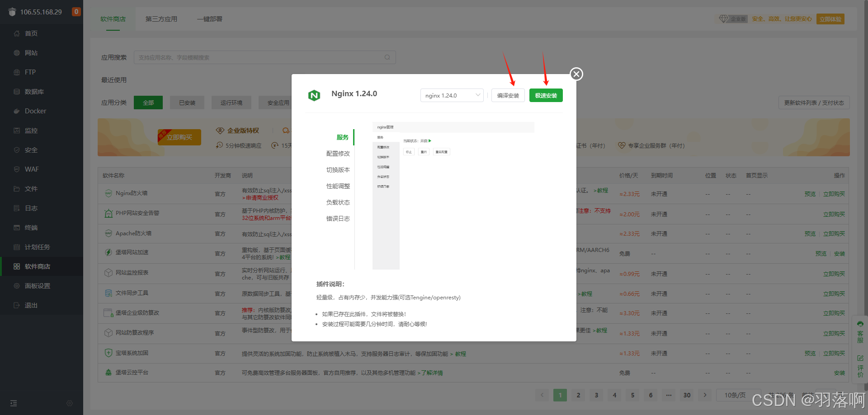The image size is (868, 415).
Task: Click the Nginx防火墙 row icon
Action: click(108, 193)
